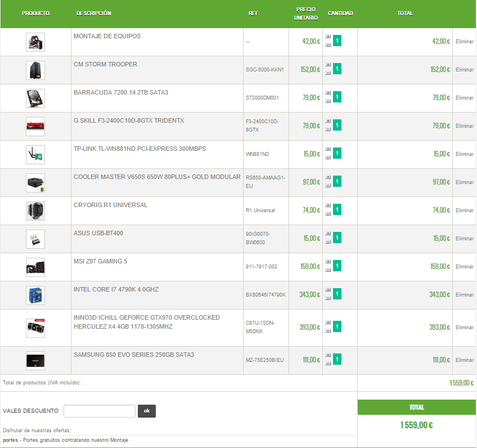Decrease quantity of BARRACUDA 7200.14 2TB
Viewport: 477px width, 448px height.
[328, 101]
